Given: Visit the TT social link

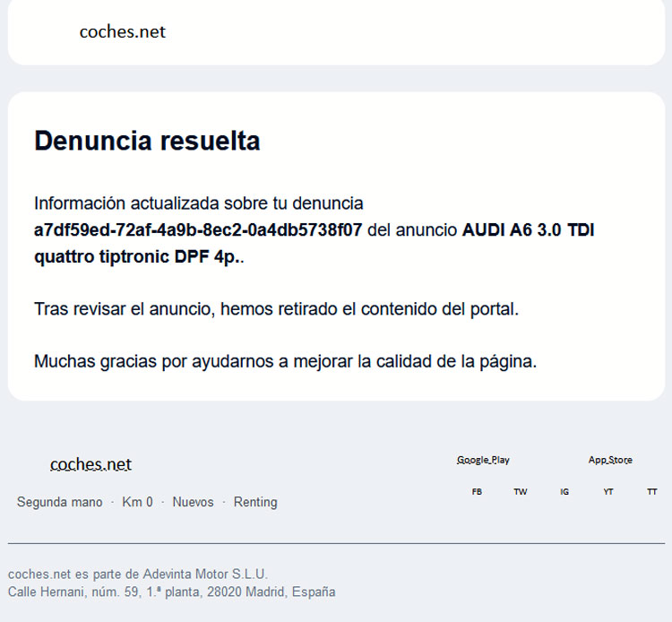Looking at the screenshot, I should click(652, 492).
